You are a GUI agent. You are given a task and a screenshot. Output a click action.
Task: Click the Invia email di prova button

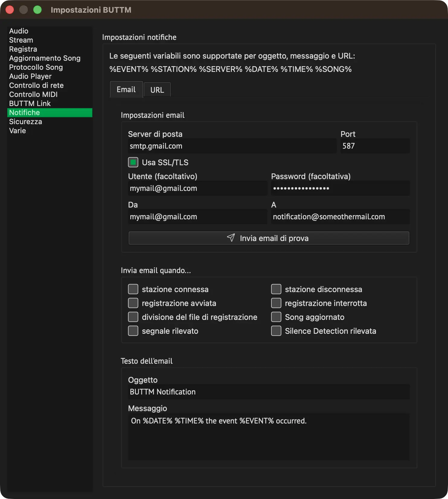[x=269, y=238]
